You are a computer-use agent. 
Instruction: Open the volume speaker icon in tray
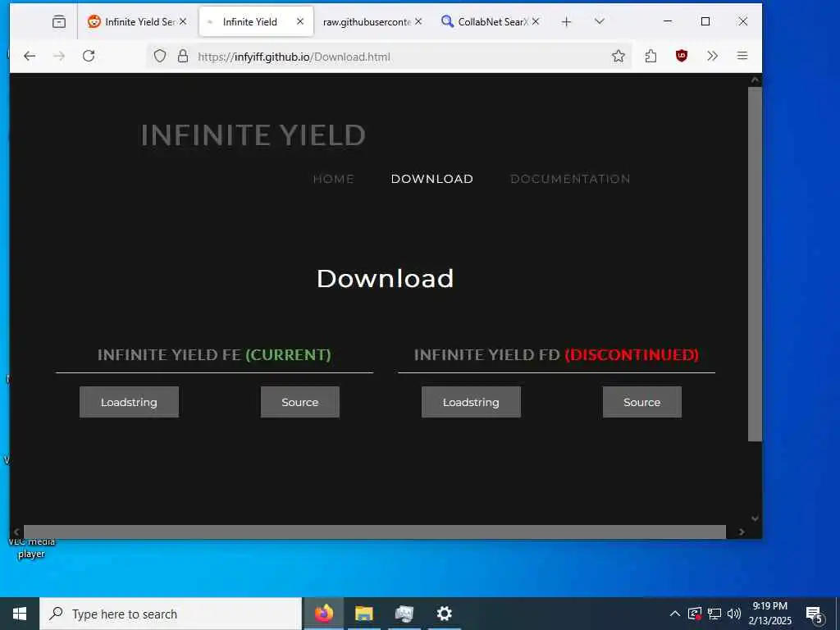[734, 614]
